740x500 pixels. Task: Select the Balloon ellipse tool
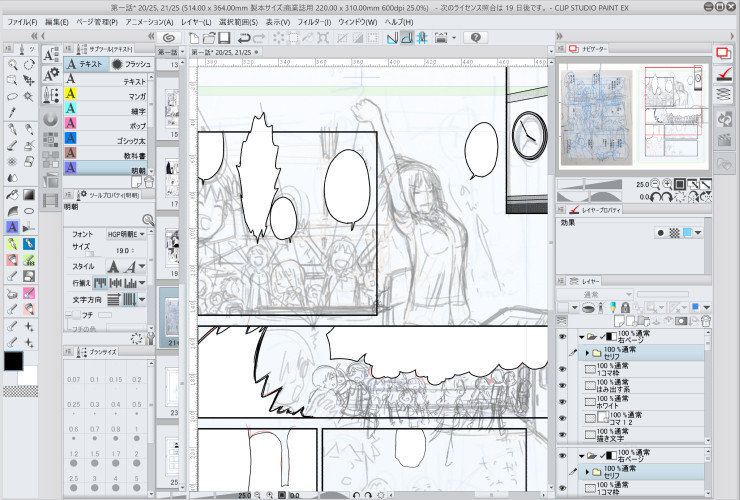tap(29, 211)
